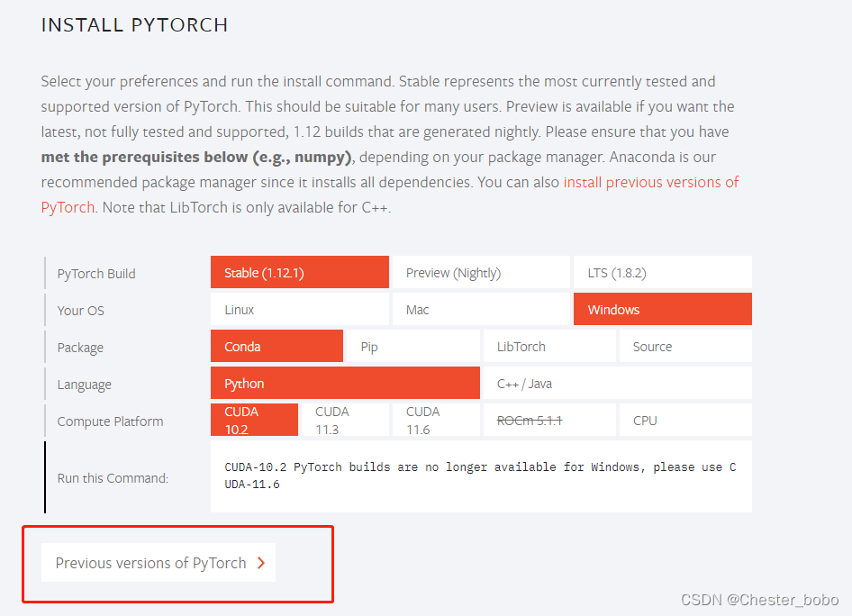Image resolution: width=852 pixels, height=616 pixels.
Task: Select CPU compute platform
Action: point(684,421)
